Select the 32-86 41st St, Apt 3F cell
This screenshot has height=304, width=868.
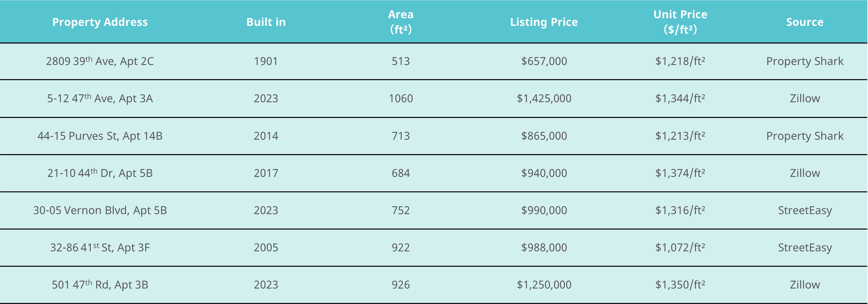[100, 247]
